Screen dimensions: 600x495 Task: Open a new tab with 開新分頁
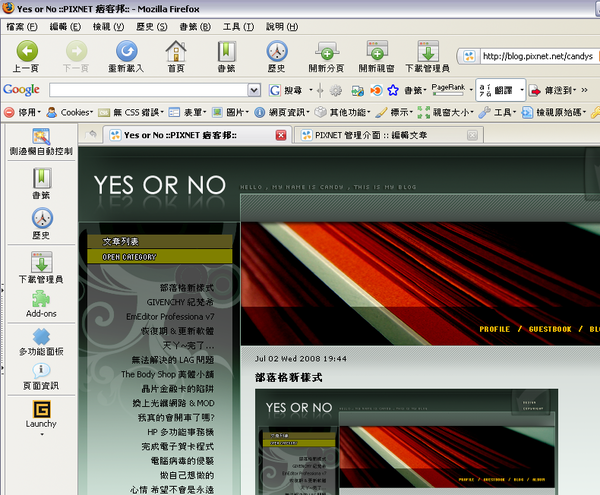click(326, 56)
